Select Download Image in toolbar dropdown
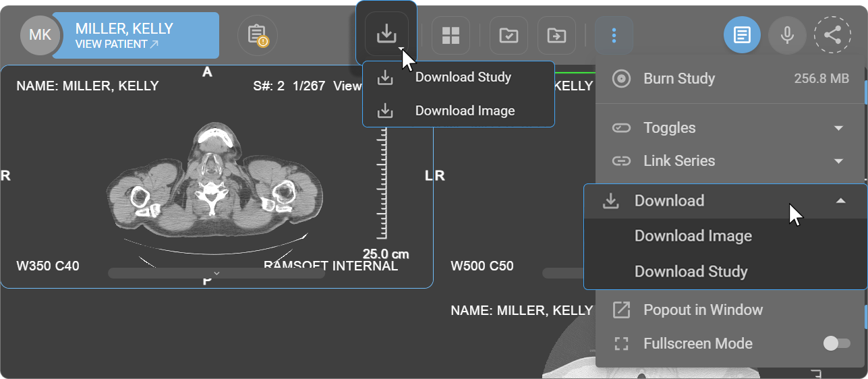This screenshot has width=868, height=379. pyautogui.click(x=459, y=111)
